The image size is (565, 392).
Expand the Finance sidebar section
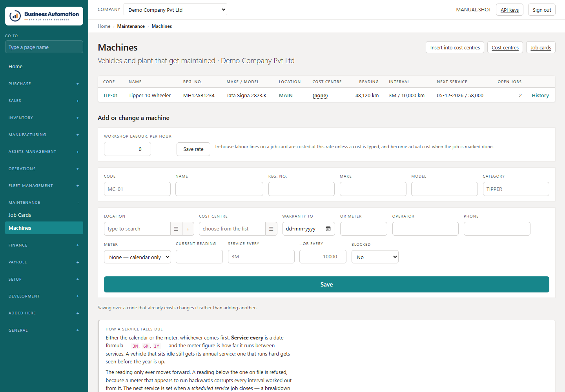tap(44, 245)
